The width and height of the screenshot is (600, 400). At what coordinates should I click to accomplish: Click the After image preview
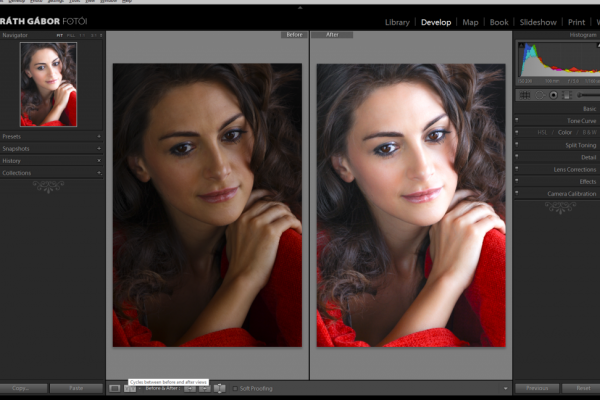411,205
